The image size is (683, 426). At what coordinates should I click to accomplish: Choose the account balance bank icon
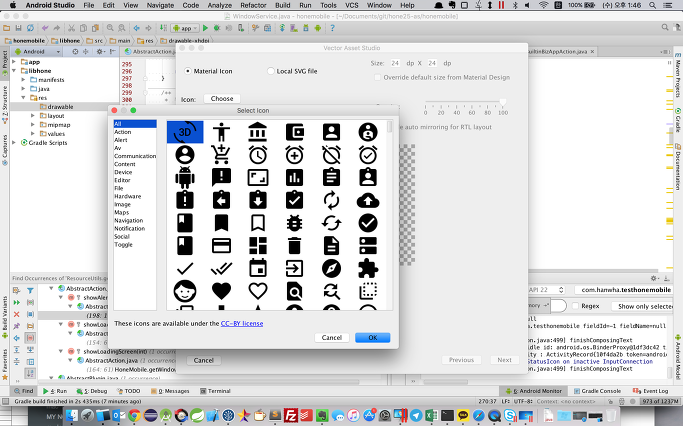(x=258, y=132)
